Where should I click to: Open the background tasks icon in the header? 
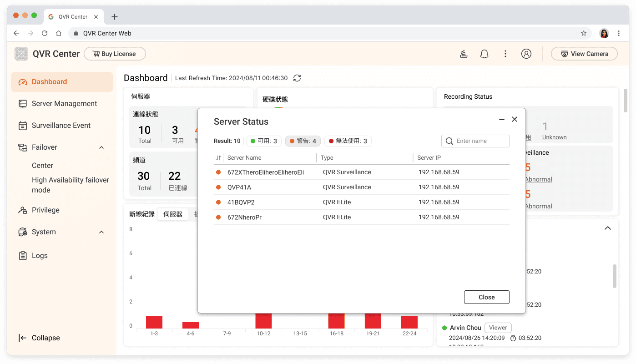[464, 54]
